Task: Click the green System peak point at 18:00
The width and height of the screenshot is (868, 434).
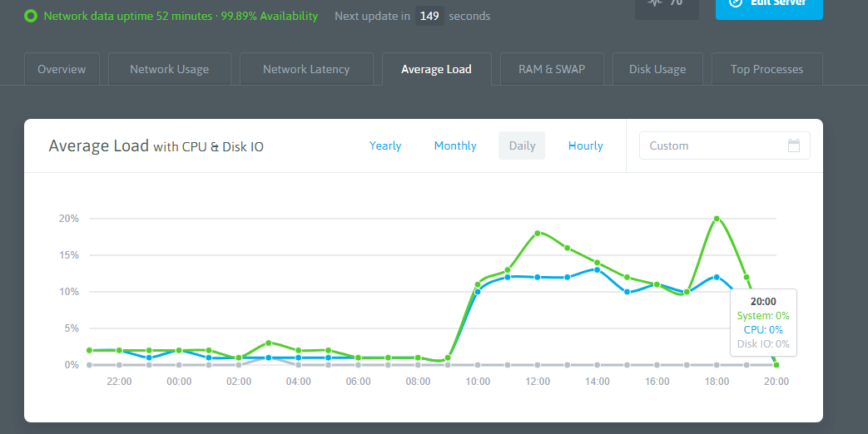Action: 717,219
